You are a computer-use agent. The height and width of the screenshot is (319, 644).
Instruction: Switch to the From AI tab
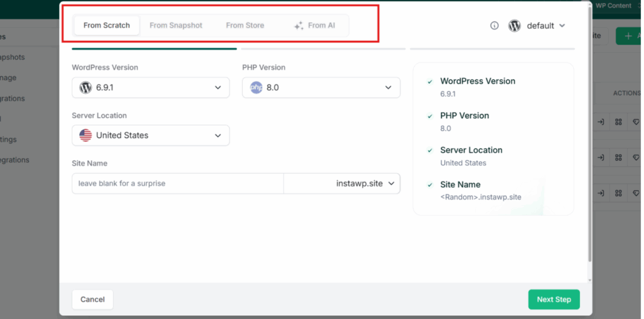tap(314, 26)
